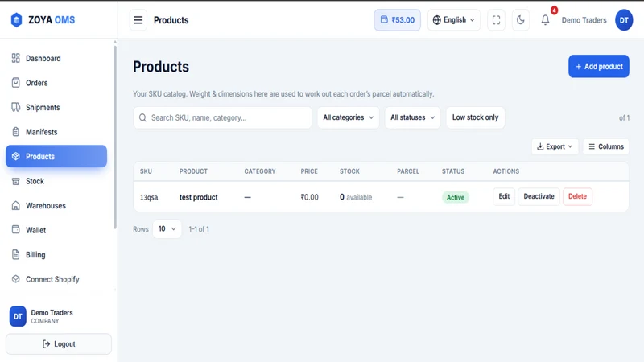This screenshot has width=644, height=362.
Task: Click the sidebar vertical scrollbar
Action: point(115,138)
